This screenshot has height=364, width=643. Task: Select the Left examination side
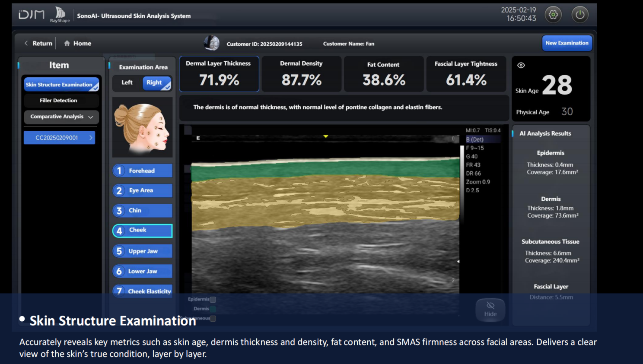(x=127, y=82)
